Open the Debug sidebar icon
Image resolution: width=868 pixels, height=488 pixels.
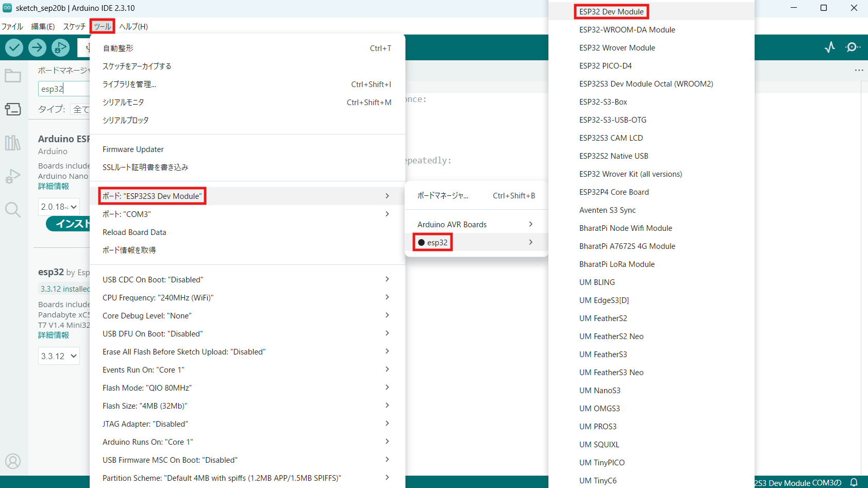click(x=13, y=176)
